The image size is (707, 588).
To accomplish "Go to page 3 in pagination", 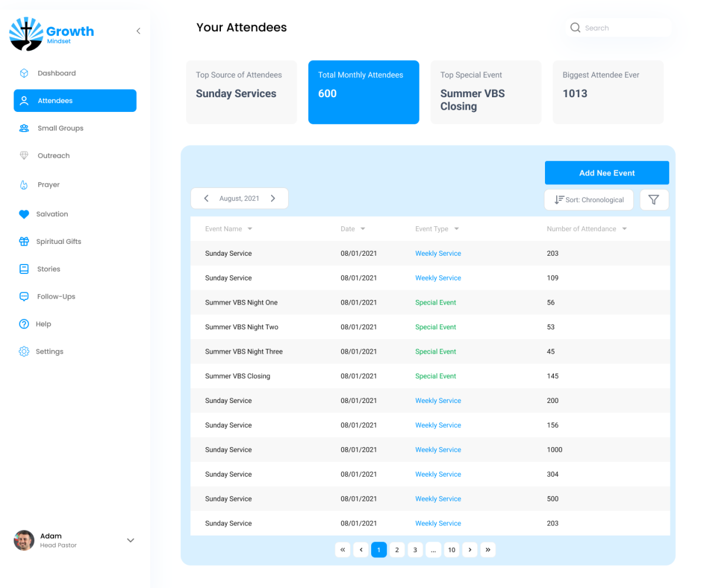I will pos(415,550).
